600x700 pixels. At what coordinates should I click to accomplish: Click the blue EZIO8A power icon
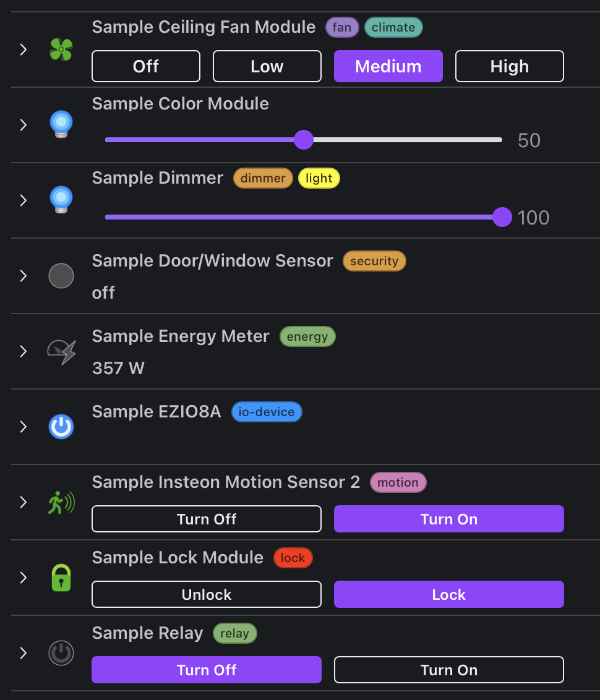61,427
